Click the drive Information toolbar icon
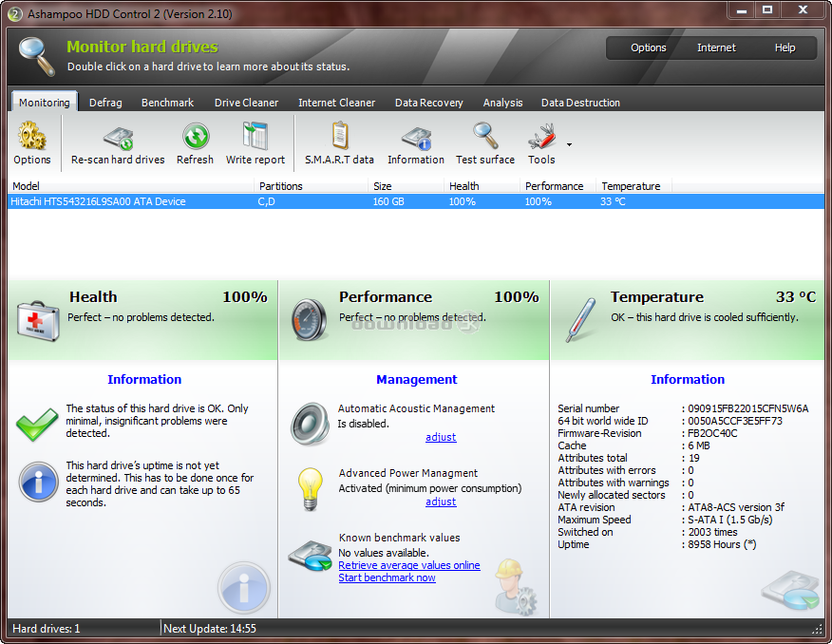Image resolution: width=832 pixels, height=644 pixels. coord(416,138)
